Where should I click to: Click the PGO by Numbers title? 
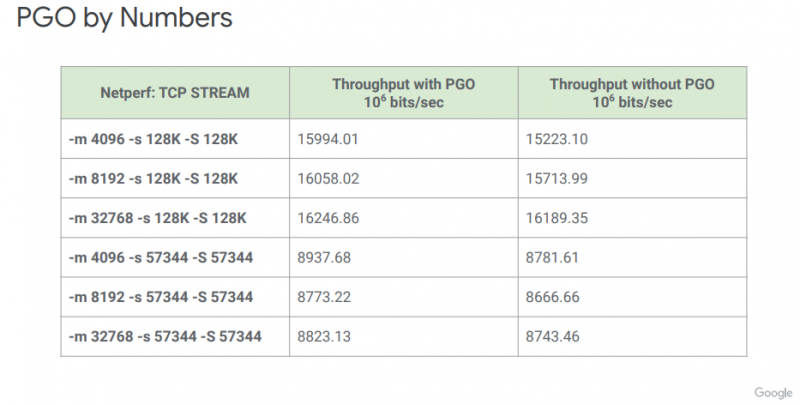tap(124, 17)
